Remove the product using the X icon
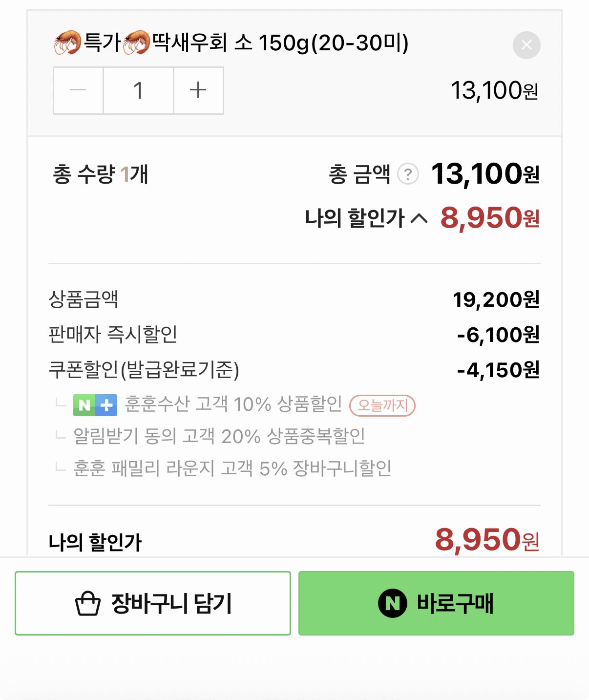Image resolution: width=589 pixels, height=700 pixels. coord(526,45)
